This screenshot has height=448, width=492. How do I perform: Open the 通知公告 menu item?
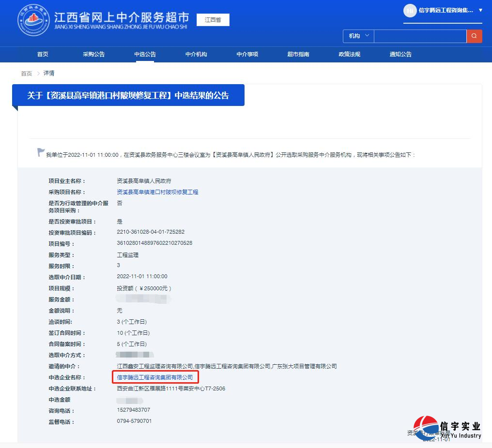400,54
